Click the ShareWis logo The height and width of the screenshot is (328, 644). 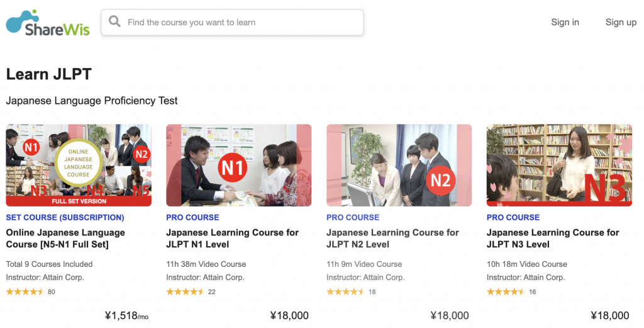coord(48,23)
